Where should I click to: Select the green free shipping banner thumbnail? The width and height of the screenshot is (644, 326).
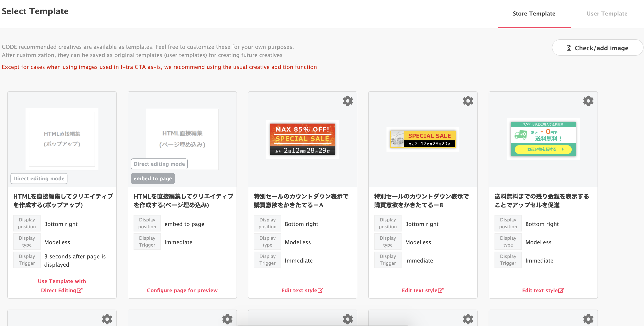tap(543, 139)
